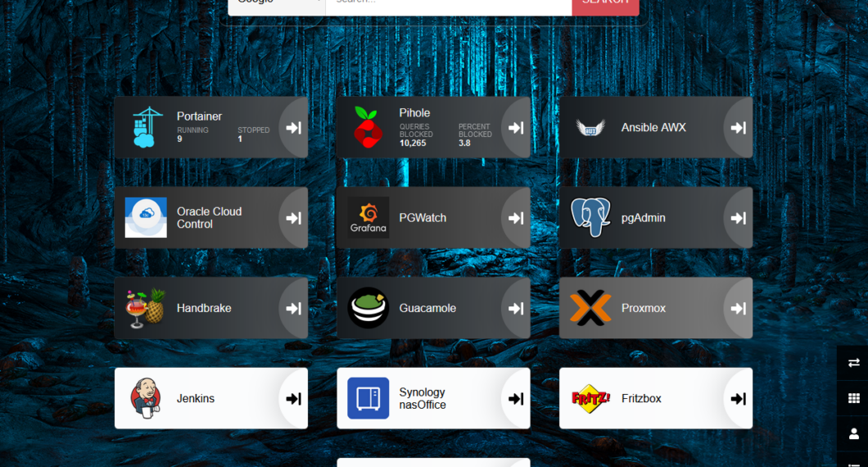Click the "PGWatch" title text

(423, 218)
